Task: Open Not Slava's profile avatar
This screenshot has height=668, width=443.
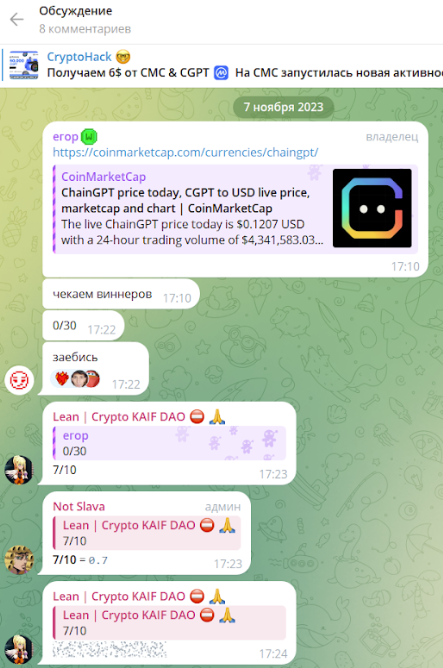Action: coord(19,559)
